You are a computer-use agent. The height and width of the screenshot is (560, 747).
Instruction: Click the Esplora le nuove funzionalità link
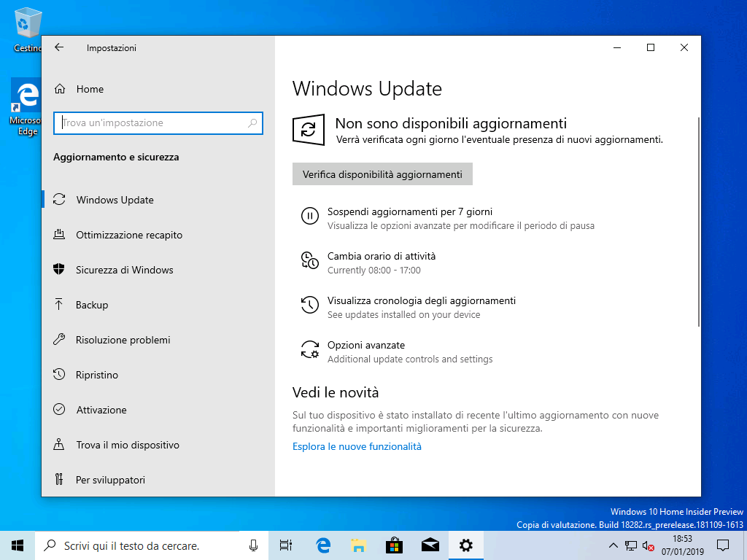pyautogui.click(x=357, y=447)
